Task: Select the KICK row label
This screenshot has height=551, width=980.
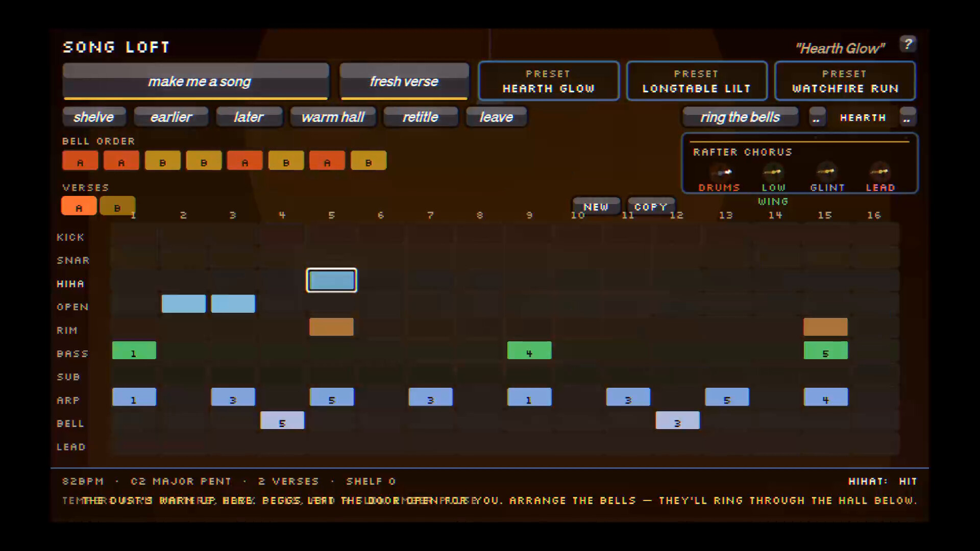Action: point(70,237)
